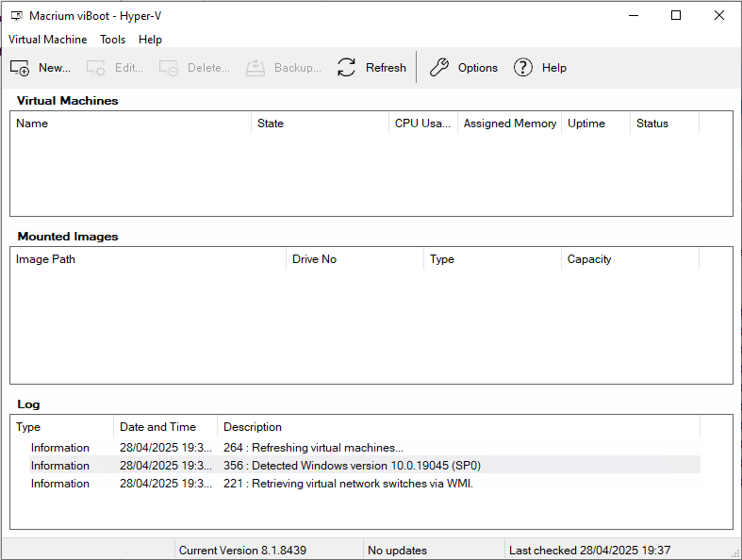Screen dimensions: 742x560
Task: Click the Delete virtual machine icon
Action: 169,68
